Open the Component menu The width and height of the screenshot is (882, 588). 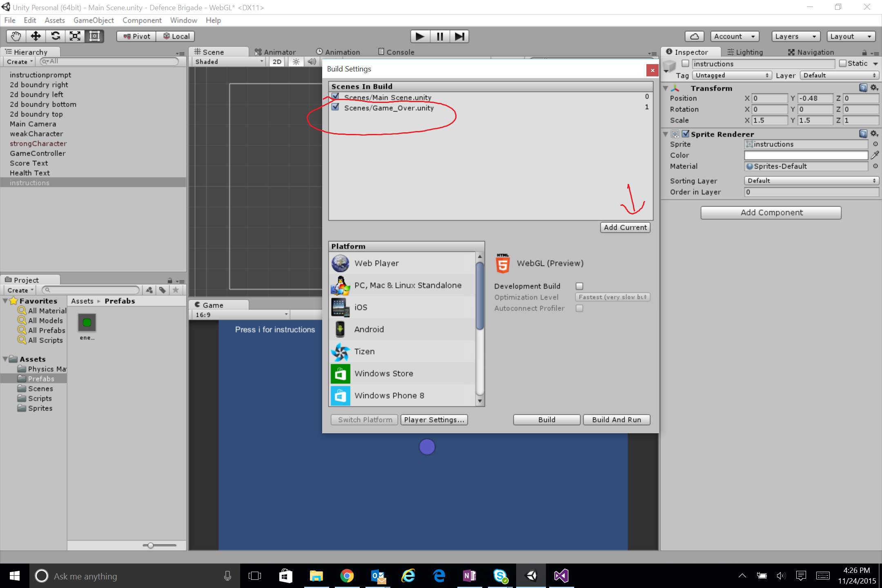(142, 20)
